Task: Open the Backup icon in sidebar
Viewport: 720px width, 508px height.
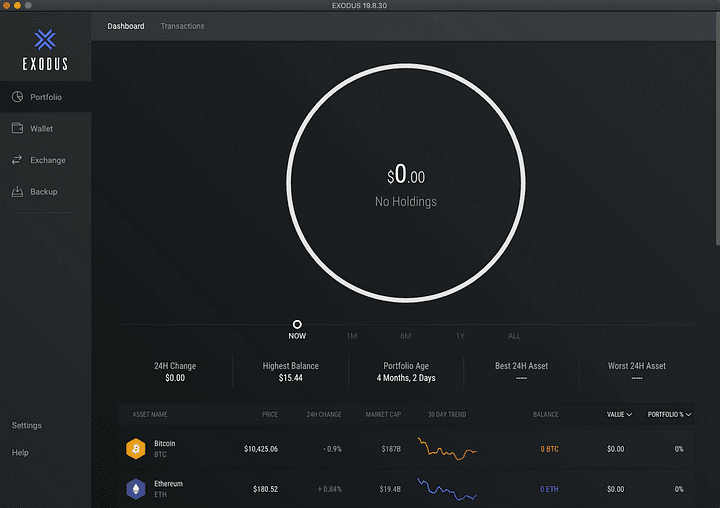Action: click(x=17, y=192)
